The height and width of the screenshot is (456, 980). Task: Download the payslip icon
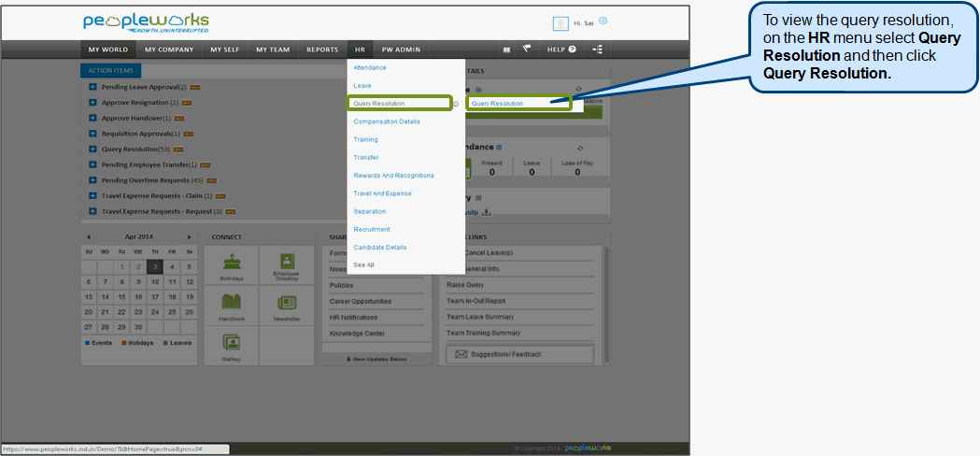point(486,212)
